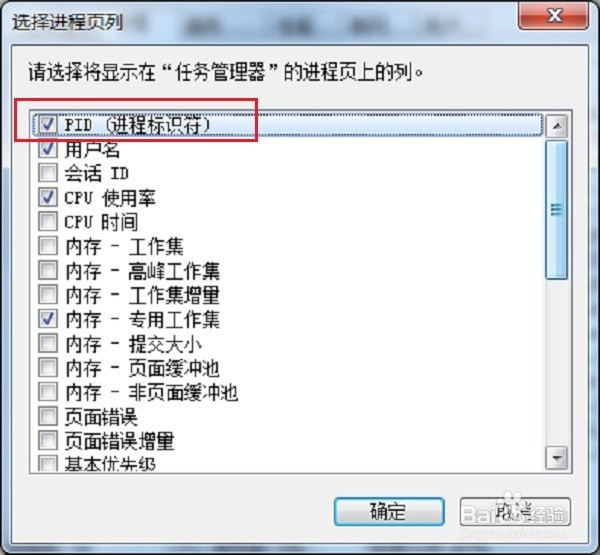Enable the 会话 ID column checkbox

point(48,173)
